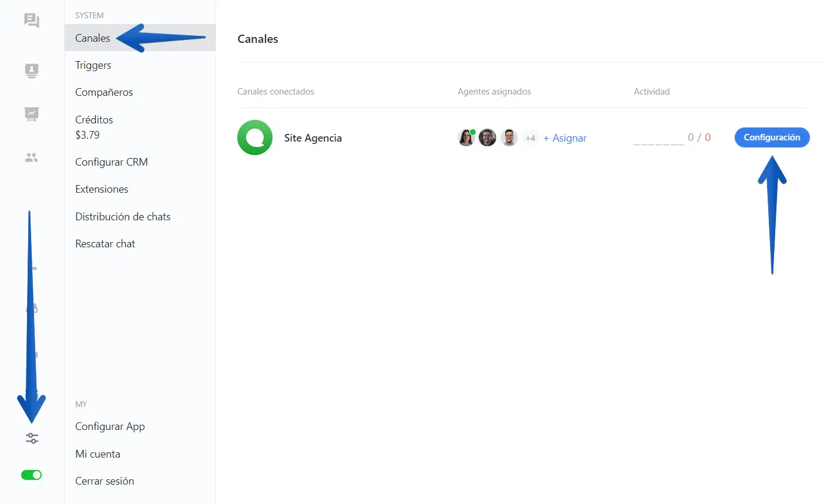Open the analytics chart sidebar icon
The image size is (824, 504).
(x=32, y=114)
